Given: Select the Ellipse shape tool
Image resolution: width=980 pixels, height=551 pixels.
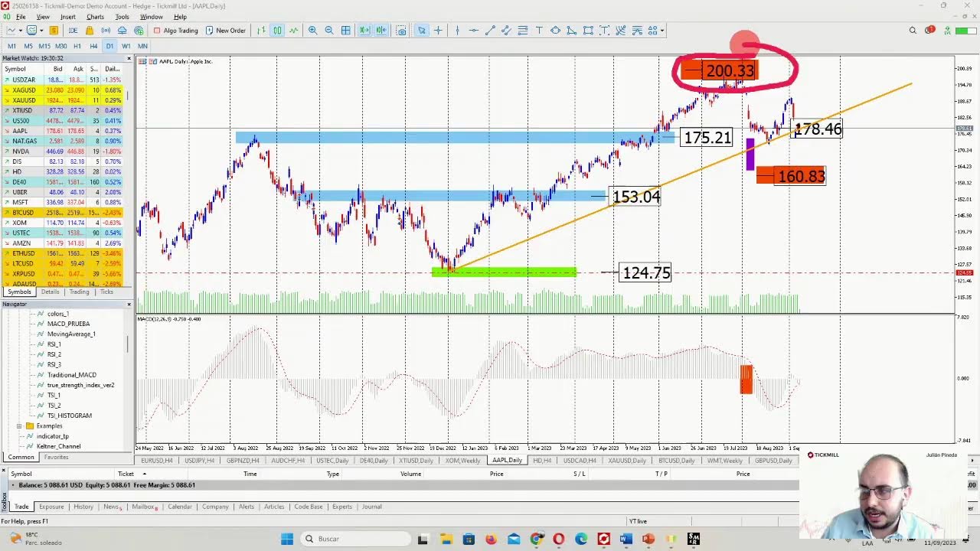Looking at the screenshot, I should click(555, 31).
